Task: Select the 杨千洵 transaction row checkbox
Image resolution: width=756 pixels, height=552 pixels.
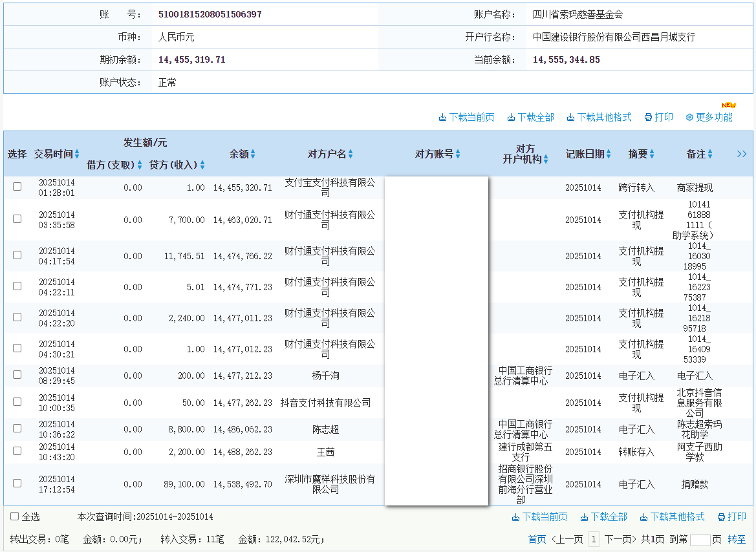Action: [x=17, y=375]
